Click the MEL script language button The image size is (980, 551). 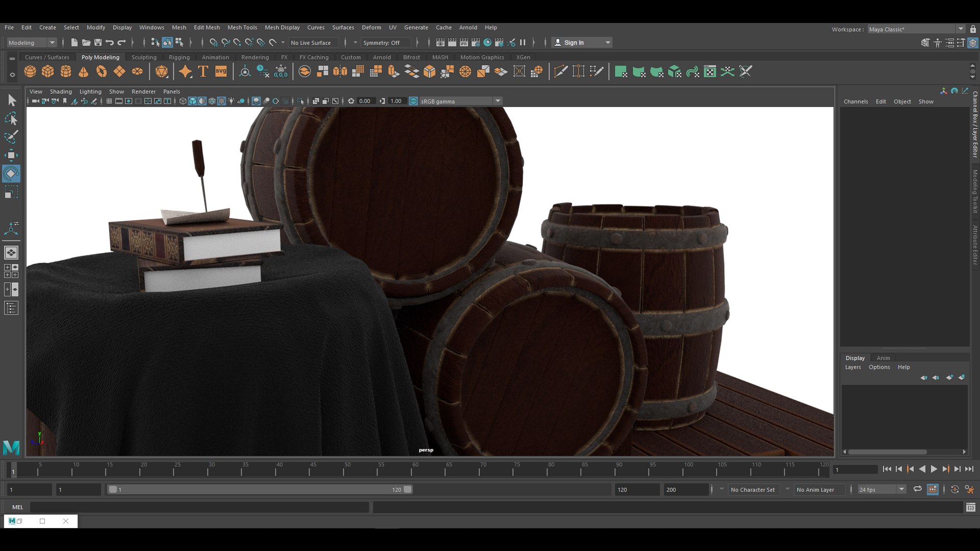[18, 507]
